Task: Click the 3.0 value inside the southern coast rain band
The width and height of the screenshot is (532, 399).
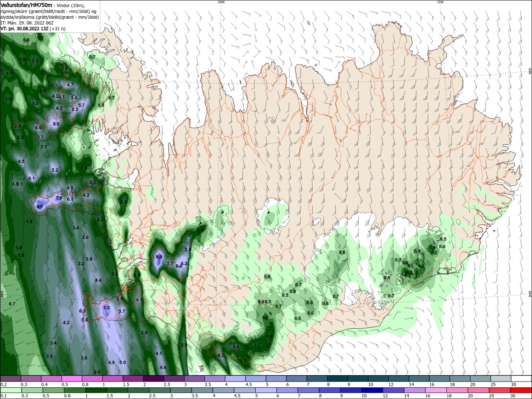Action: (x=236, y=347)
